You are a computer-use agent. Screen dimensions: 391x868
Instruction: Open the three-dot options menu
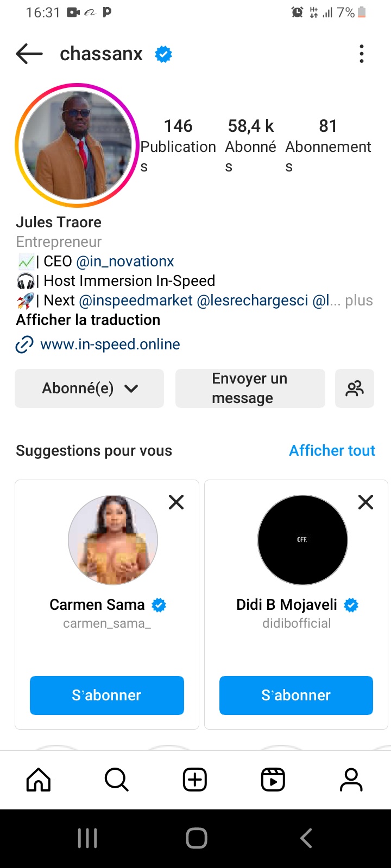(x=362, y=54)
